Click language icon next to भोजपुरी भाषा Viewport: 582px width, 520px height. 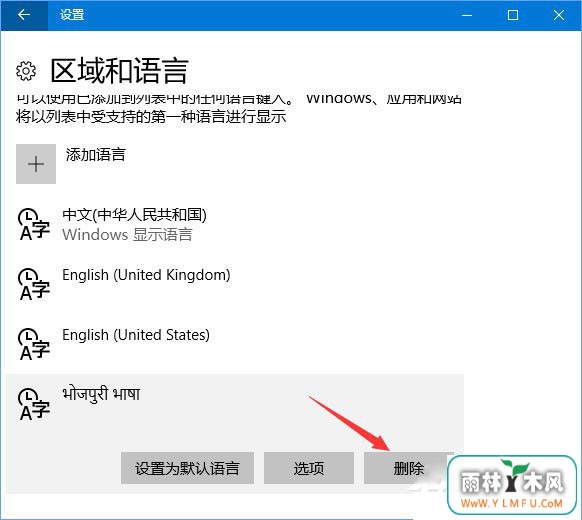point(34,405)
